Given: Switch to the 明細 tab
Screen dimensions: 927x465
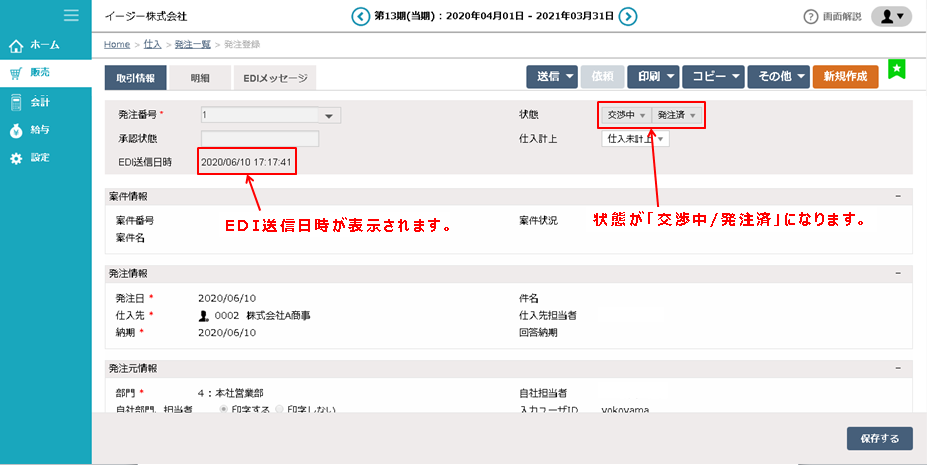Looking at the screenshot, I should tap(199, 77).
